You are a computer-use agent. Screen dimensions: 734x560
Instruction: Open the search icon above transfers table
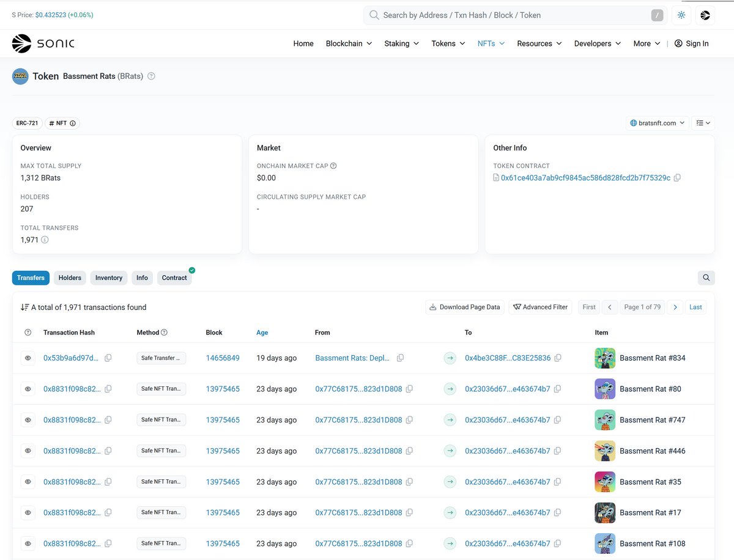point(706,278)
